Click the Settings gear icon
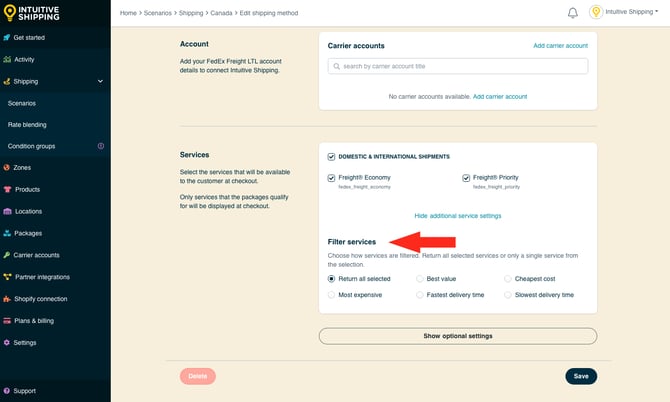The height and width of the screenshot is (402, 670). click(7, 342)
